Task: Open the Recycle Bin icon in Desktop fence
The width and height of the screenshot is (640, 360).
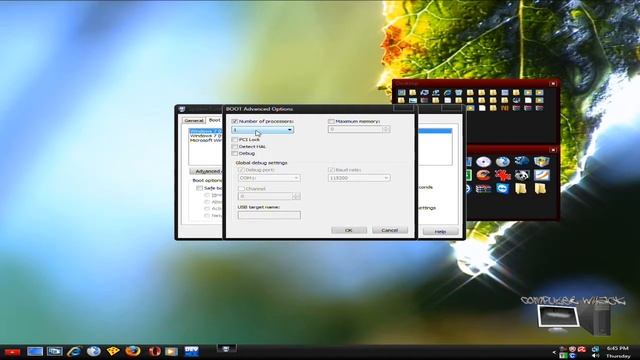Action: click(x=459, y=93)
